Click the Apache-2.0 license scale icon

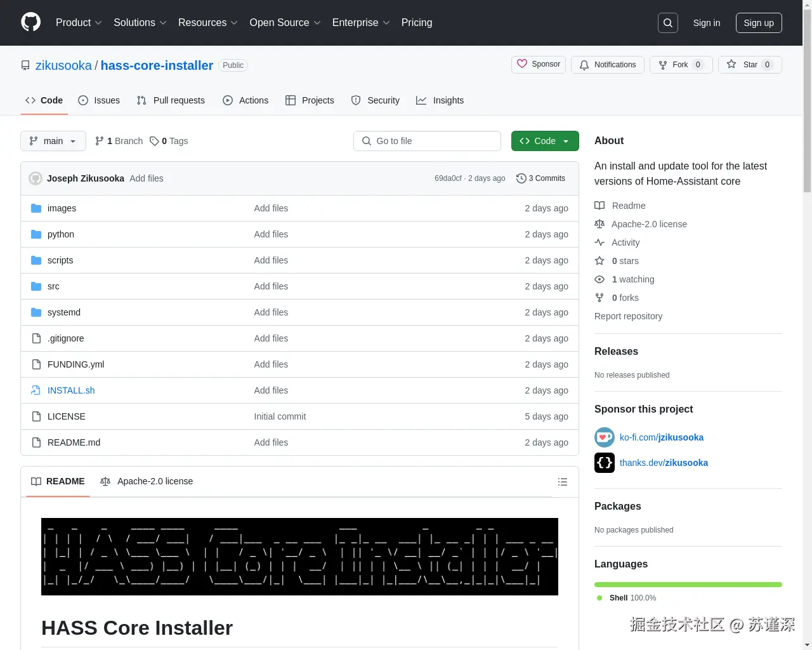click(599, 224)
